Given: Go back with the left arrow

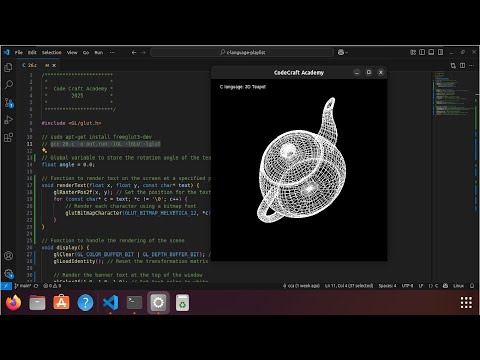Looking at the screenshot, I should (x=134, y=52).
